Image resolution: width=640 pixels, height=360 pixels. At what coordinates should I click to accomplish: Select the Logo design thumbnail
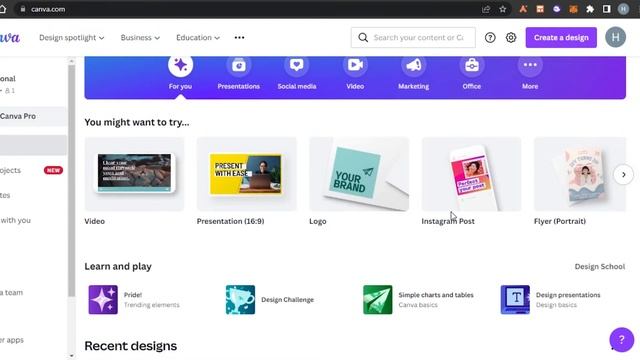pos(359,174)
